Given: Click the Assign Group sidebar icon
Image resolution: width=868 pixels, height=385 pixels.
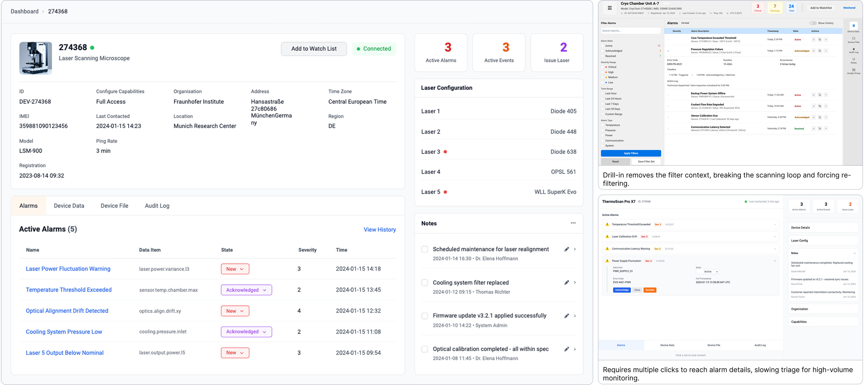Looking at the screenshot, I should 853,70.
